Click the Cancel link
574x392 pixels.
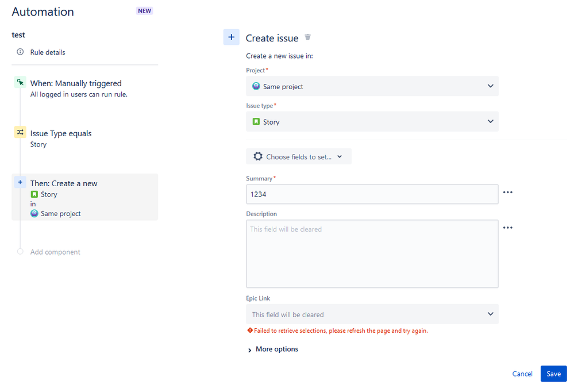coord(522,374)
